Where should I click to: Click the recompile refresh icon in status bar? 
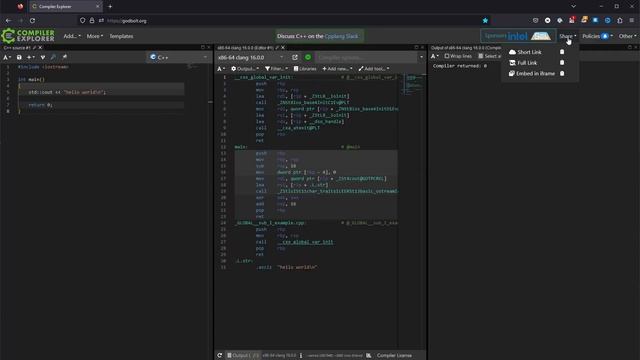(220, 356)
